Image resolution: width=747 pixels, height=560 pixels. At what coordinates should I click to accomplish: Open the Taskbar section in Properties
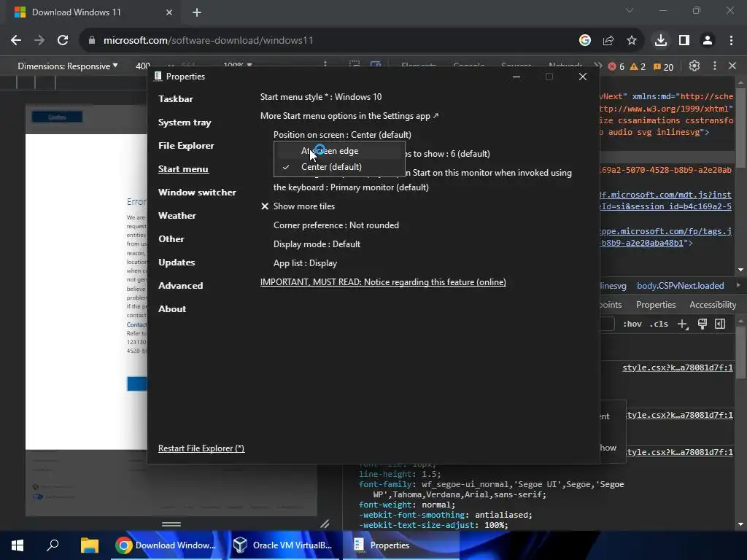pyautogui.click(x=176, y=99)
